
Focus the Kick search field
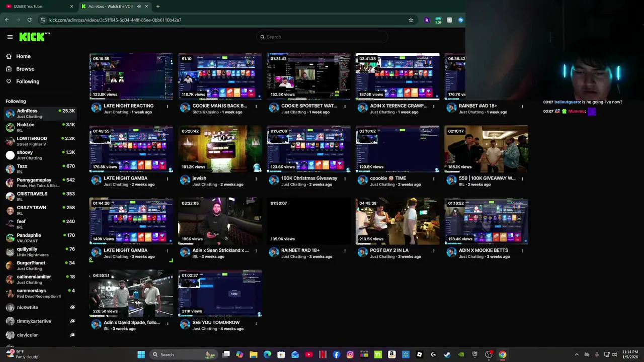pyautogui.click(x=322, y=37)
